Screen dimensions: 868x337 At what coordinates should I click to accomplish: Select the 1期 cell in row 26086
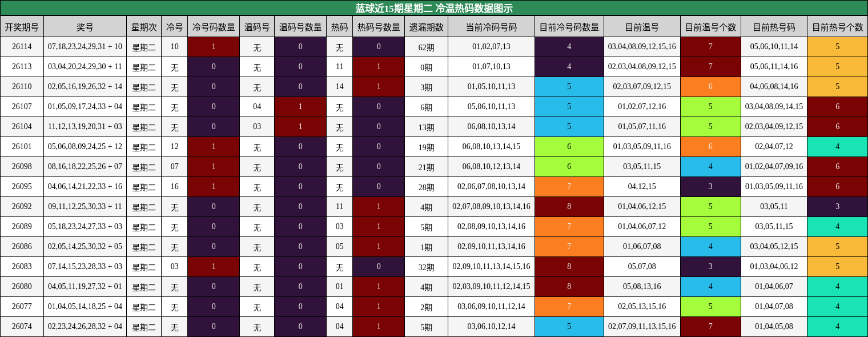(426, 247)
